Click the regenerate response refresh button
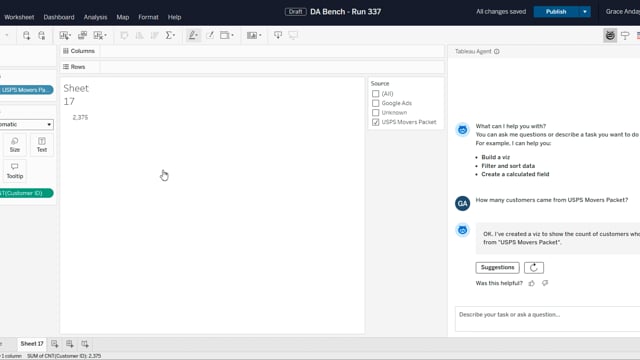This screenshot has height=360, width=640. (534, 268)
